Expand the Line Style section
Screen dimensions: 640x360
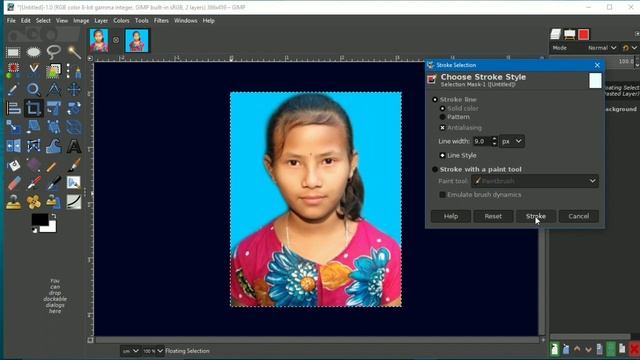click(442, 156)
